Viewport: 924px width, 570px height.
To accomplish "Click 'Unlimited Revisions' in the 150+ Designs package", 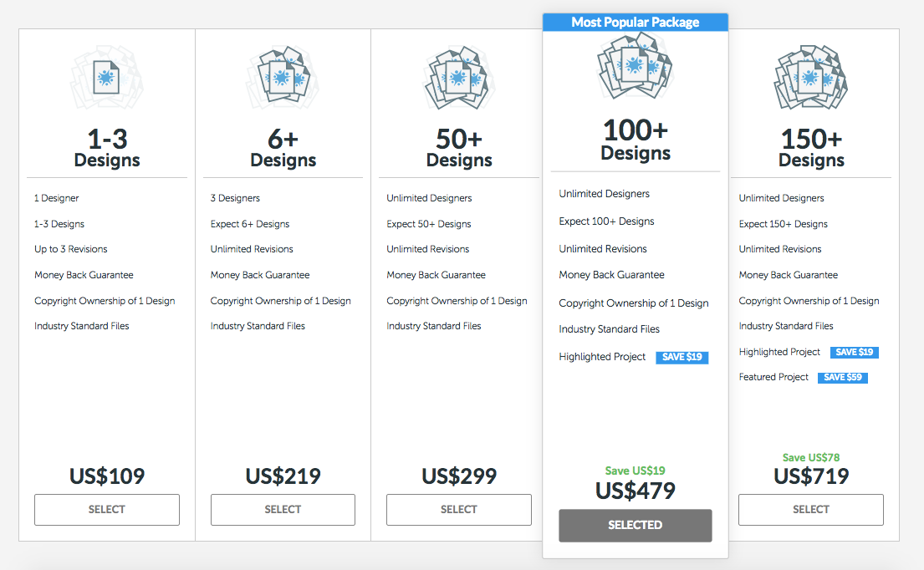I will point(780,249).
